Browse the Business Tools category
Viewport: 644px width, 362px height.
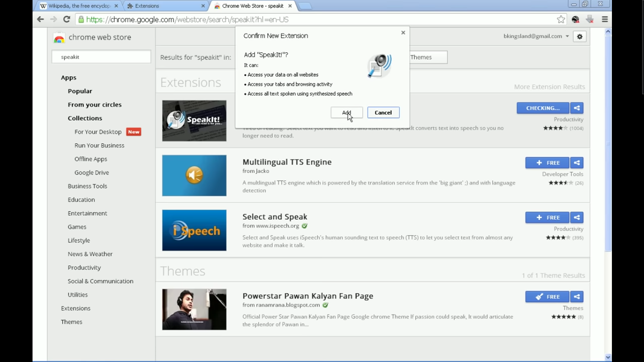87,186
